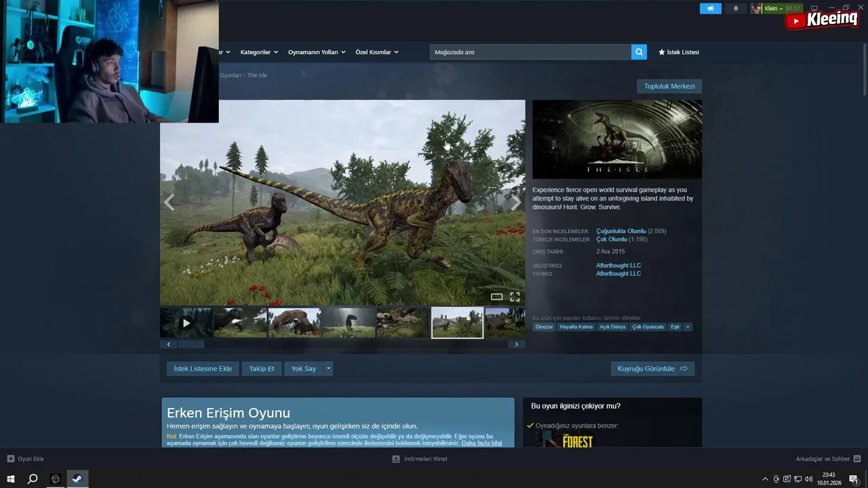868x488 pixels.
Task: Expand the Kategoriler menu
Action: pos(258,52)
